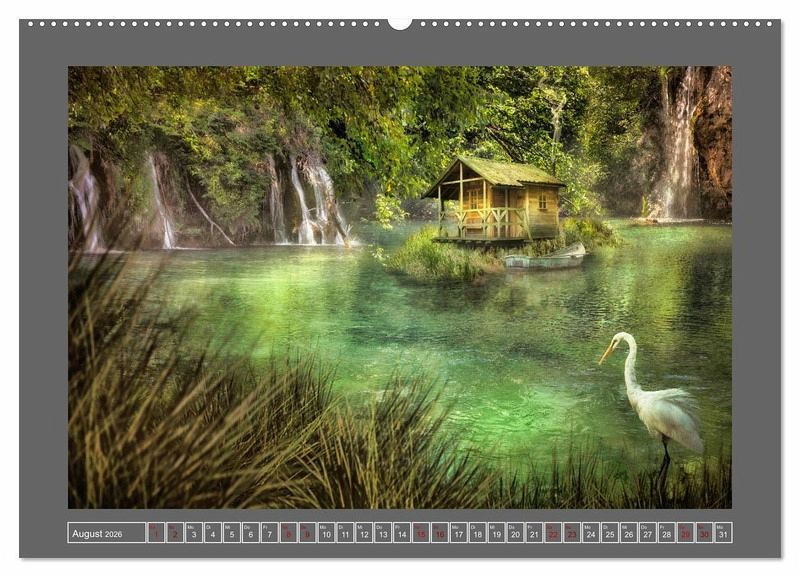Screen dimensions: 800x577
Task: Pick the day 28 cell
Action: 666,532
